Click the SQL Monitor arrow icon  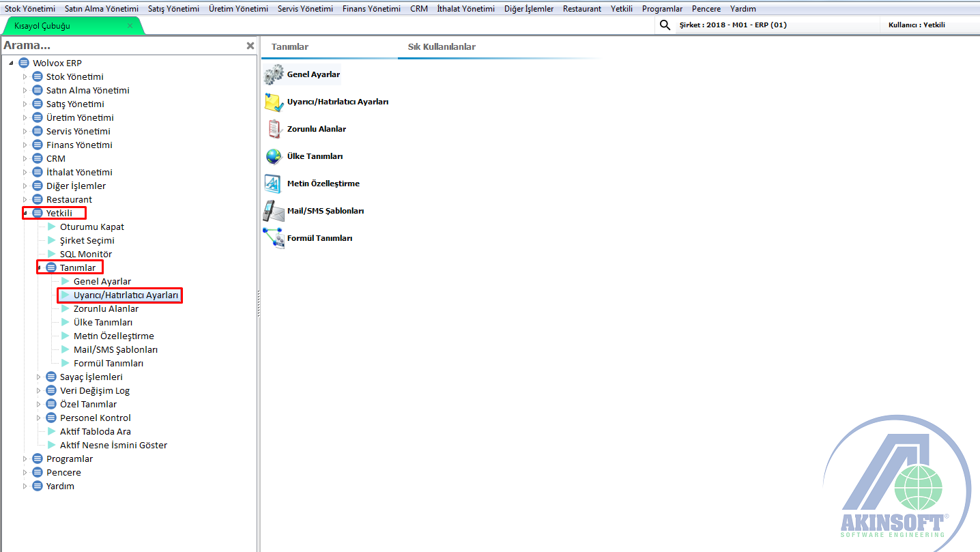click(x=51, y=254)
